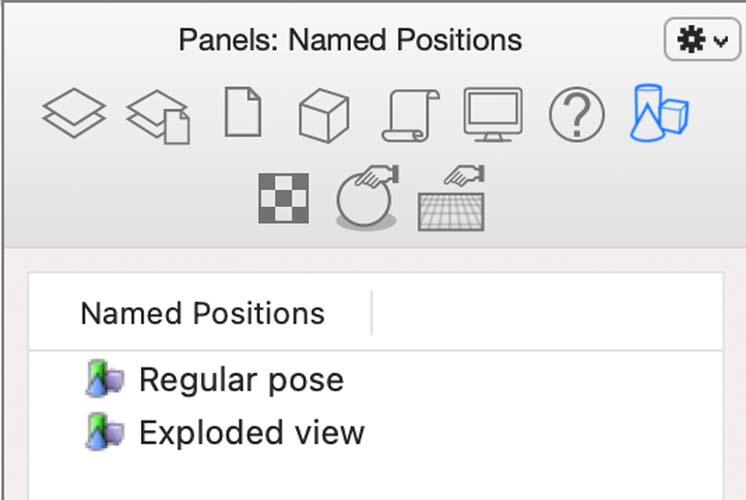The width and height of the screenshot is (746, 500).
Task: Click the icon beside Regular pose
Action: [x=105, y=379]
